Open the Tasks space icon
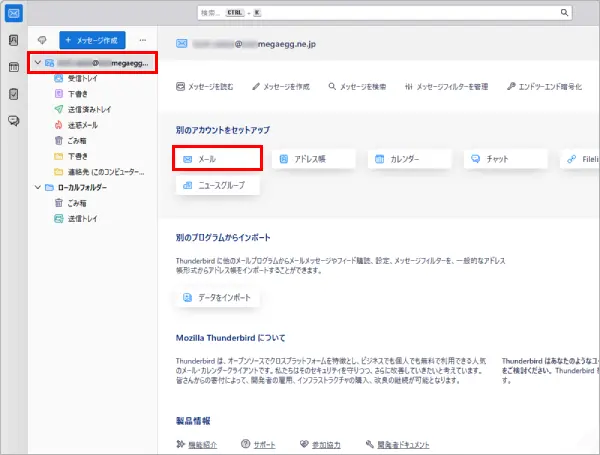Screen dimensions: 600x455 [x=14, y=94]
